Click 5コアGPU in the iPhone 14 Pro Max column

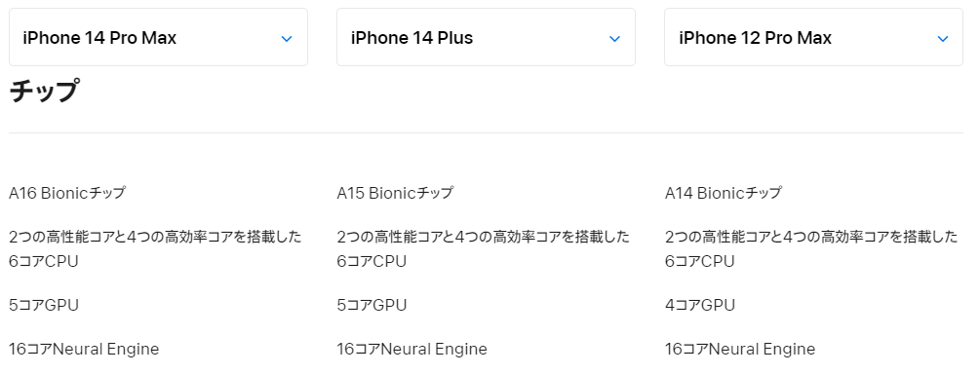[44, 305]
